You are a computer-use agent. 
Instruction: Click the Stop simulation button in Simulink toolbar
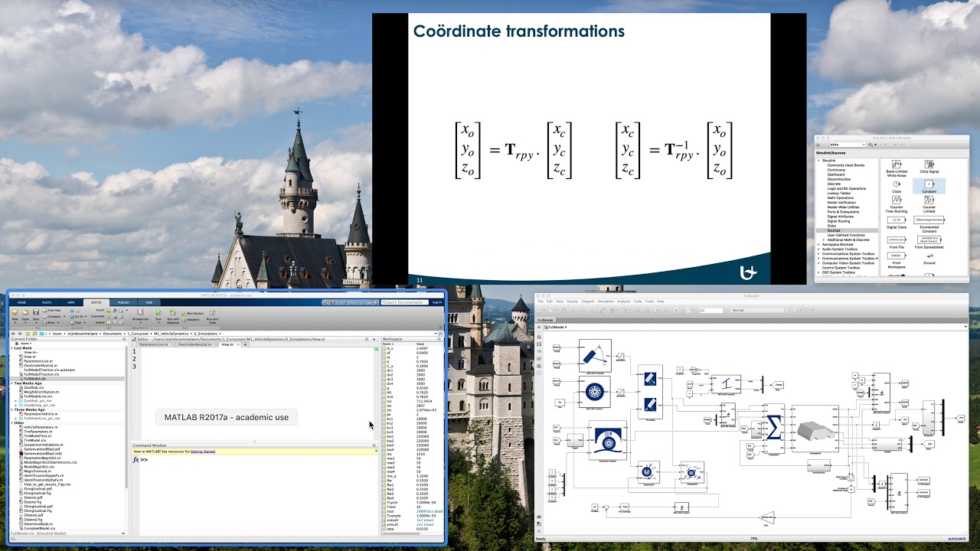pos(676,310)
